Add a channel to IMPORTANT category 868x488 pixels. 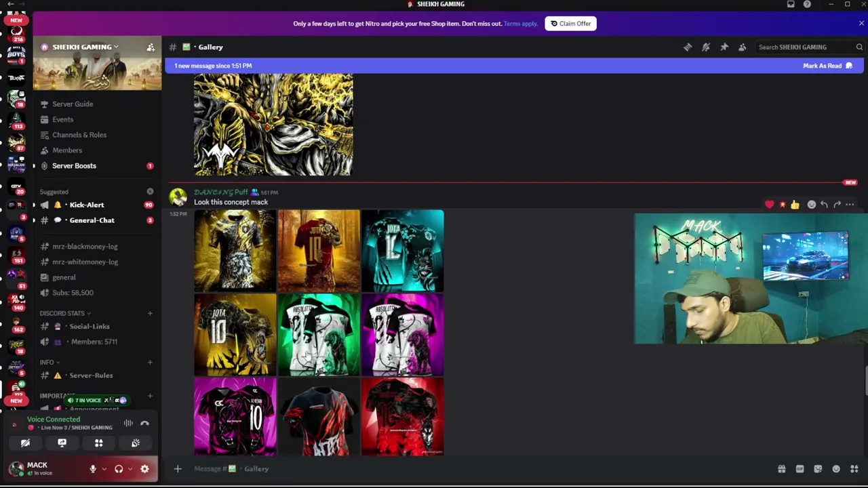[x=150, y=396]
